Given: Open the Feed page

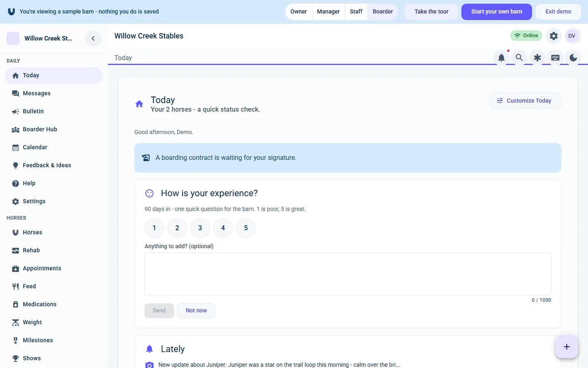Looking at the screenshot, I should [54, 286].
